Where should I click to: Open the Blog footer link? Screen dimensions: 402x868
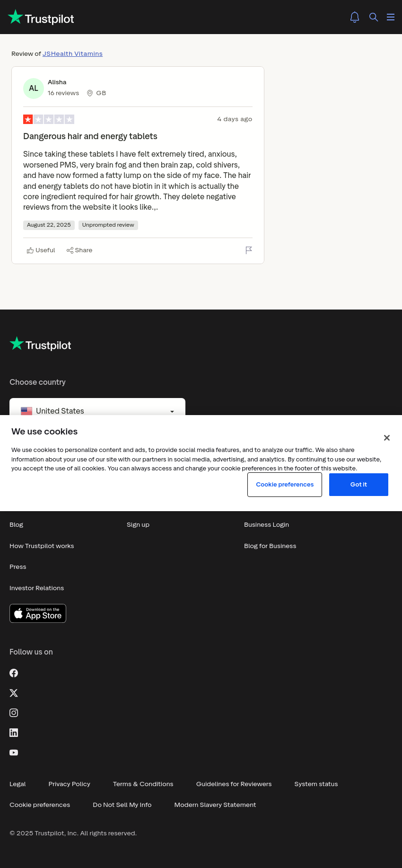pos(17,525)
